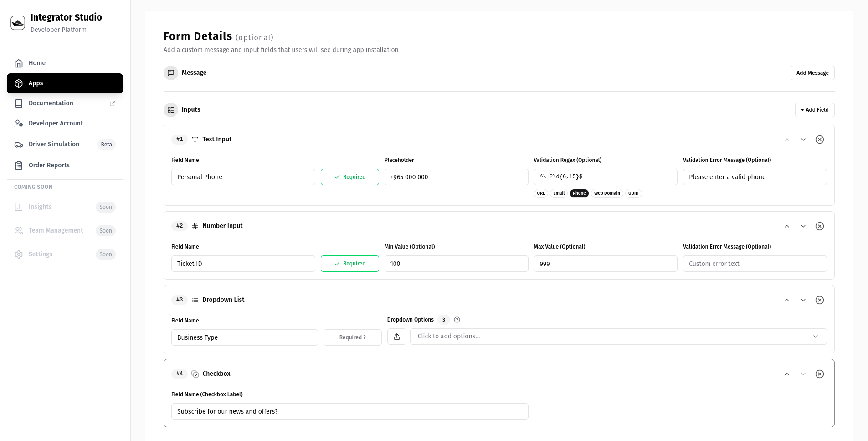Open the Apps section in sidebar
The image size is (868, 441).
click(65, 83)
